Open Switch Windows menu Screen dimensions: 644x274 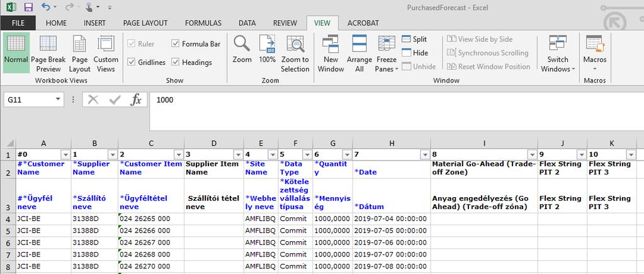click(557, 54)
